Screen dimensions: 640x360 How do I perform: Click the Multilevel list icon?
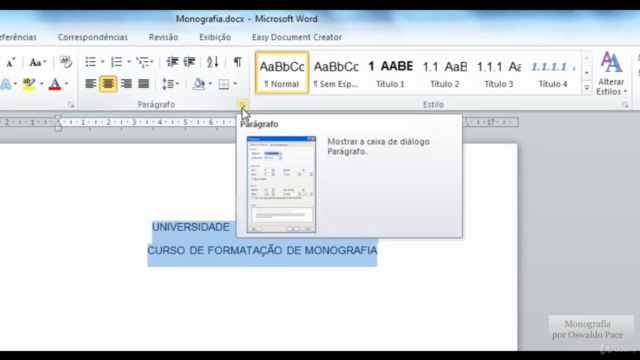click(143, 62)
